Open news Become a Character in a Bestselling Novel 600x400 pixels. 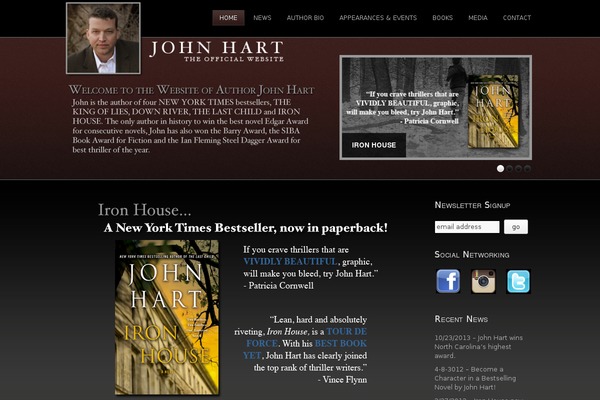[475, 378]
